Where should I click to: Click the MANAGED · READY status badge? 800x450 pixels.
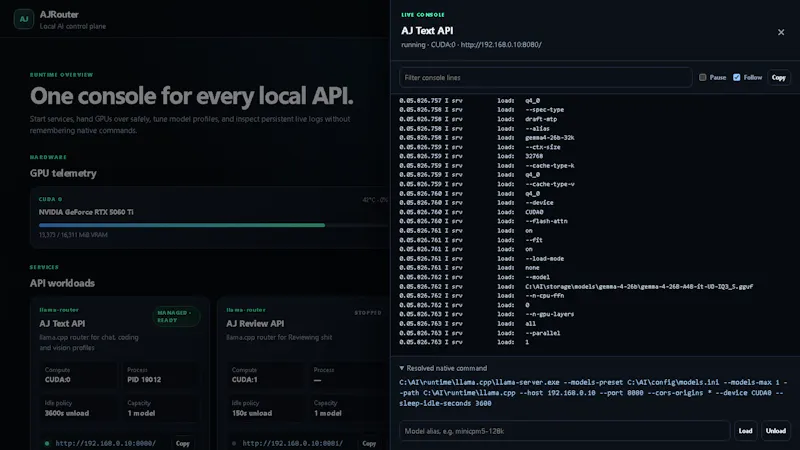pos(176,316)
